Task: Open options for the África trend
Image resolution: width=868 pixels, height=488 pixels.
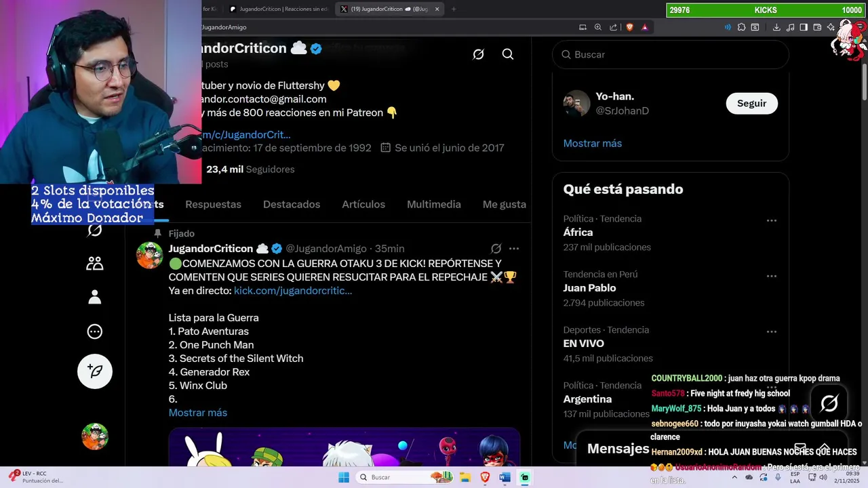Action: tap(771, 220)
